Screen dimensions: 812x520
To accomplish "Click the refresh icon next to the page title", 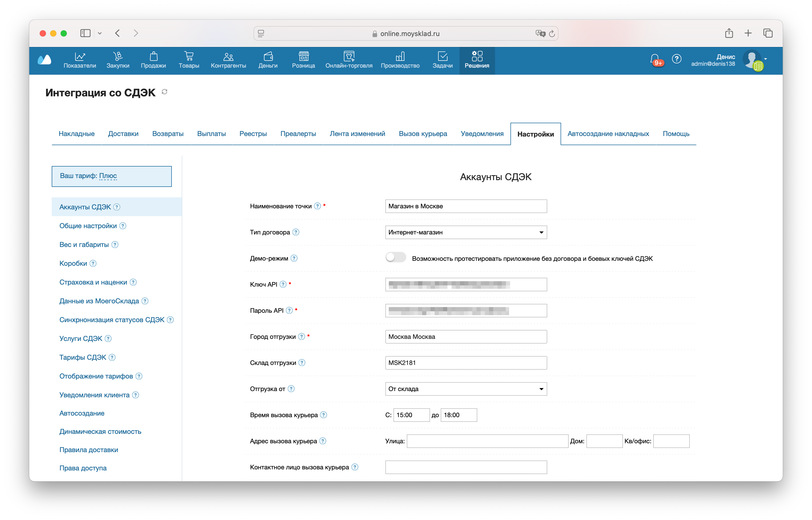I will click(x=164, y=92).
